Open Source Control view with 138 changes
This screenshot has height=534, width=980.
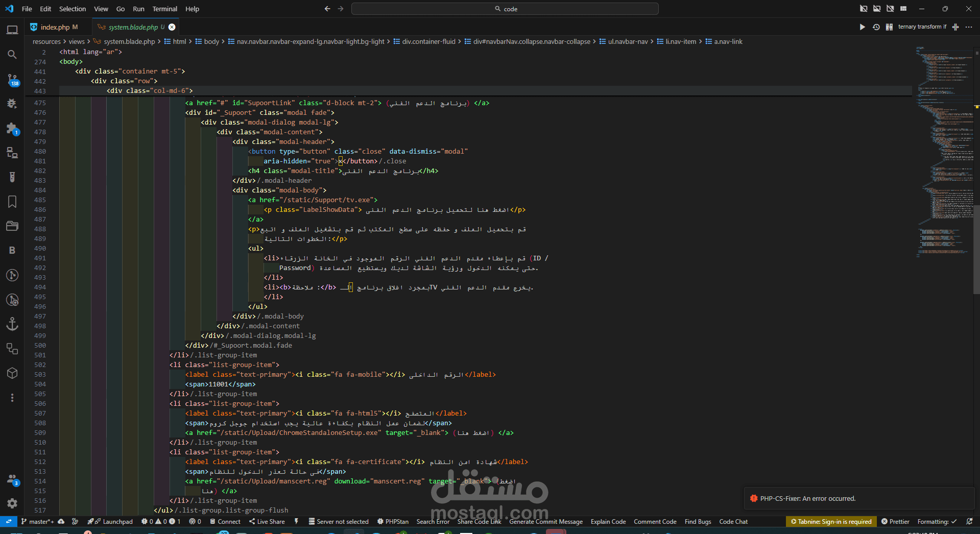tap(12, 79)
